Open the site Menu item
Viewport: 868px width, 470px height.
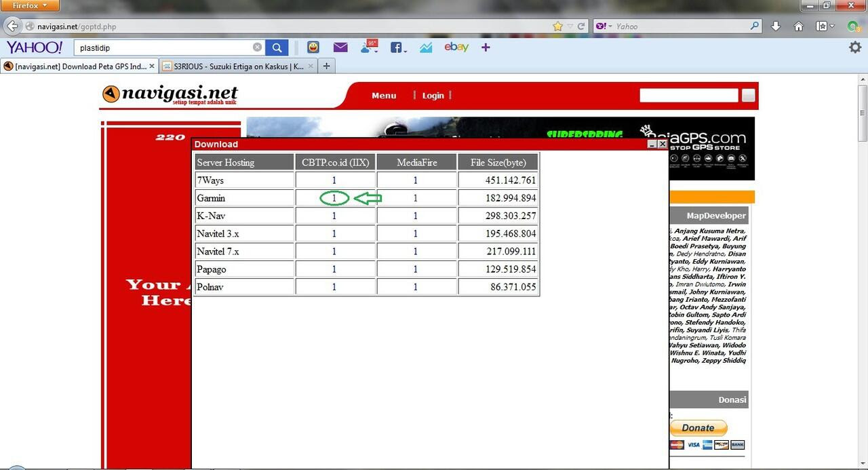pos(384,96)
